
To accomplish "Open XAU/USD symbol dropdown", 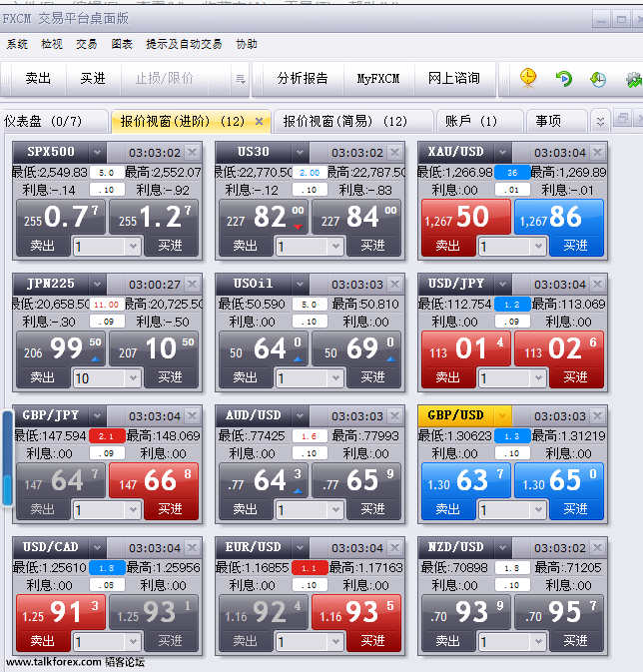I will 502,152.
